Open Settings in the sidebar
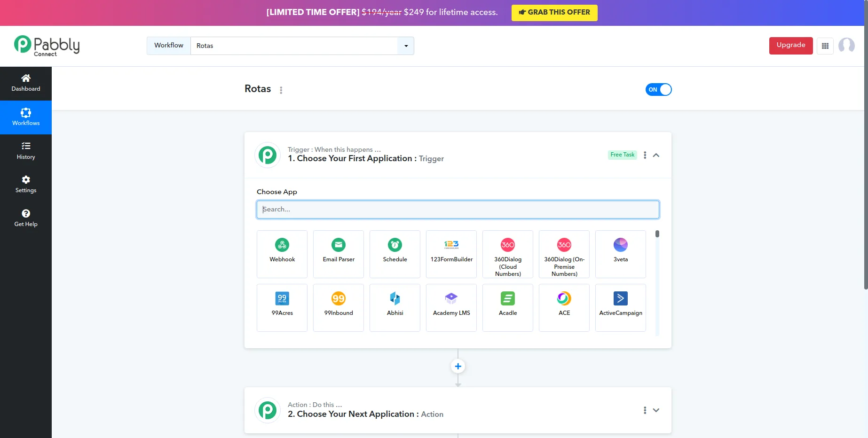Screen dimensions: 868x438 [26, 184]
